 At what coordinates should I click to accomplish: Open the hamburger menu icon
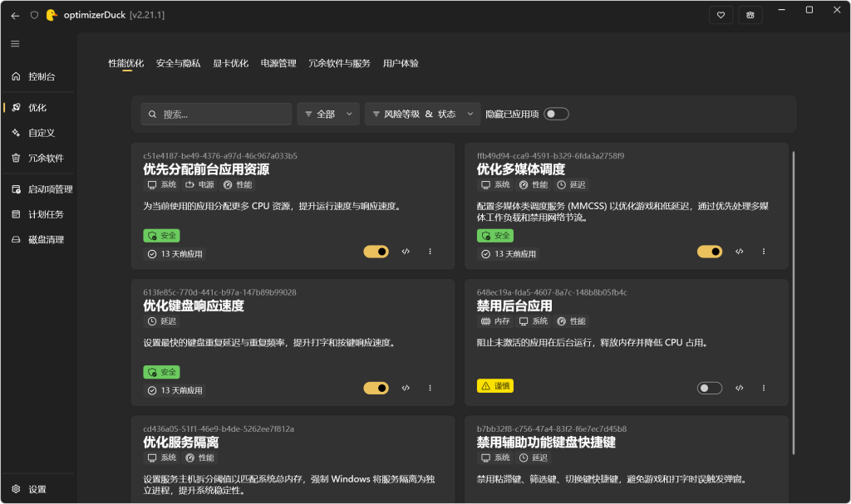tap(15, 43)
